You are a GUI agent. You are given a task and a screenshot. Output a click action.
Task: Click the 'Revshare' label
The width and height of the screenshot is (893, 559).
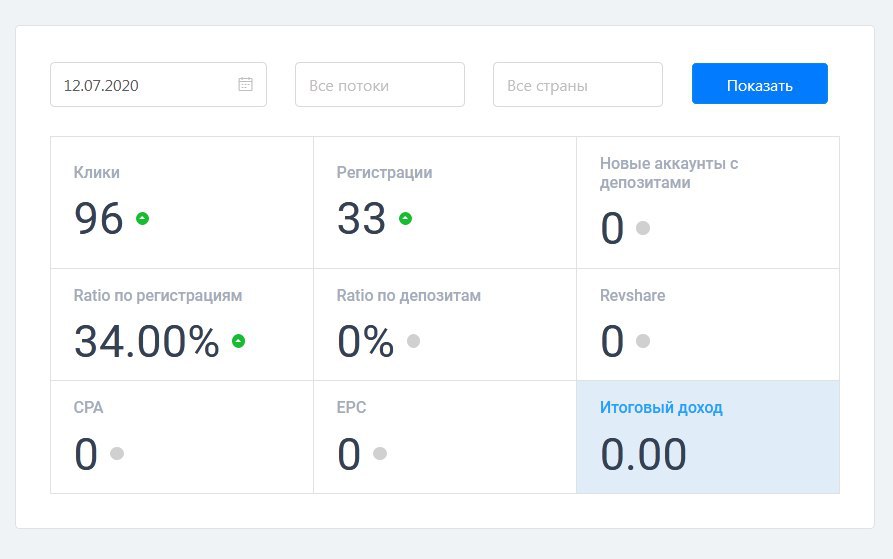point(633,295)
